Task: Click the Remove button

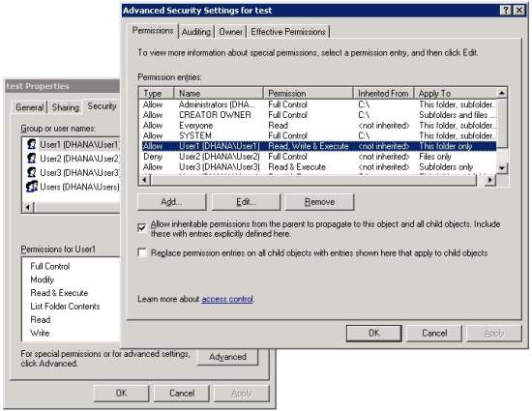Action: pos(319,202)
